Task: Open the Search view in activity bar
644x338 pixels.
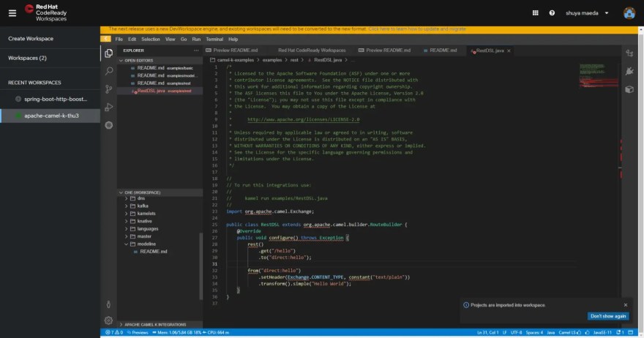Action: coord(109,71)
